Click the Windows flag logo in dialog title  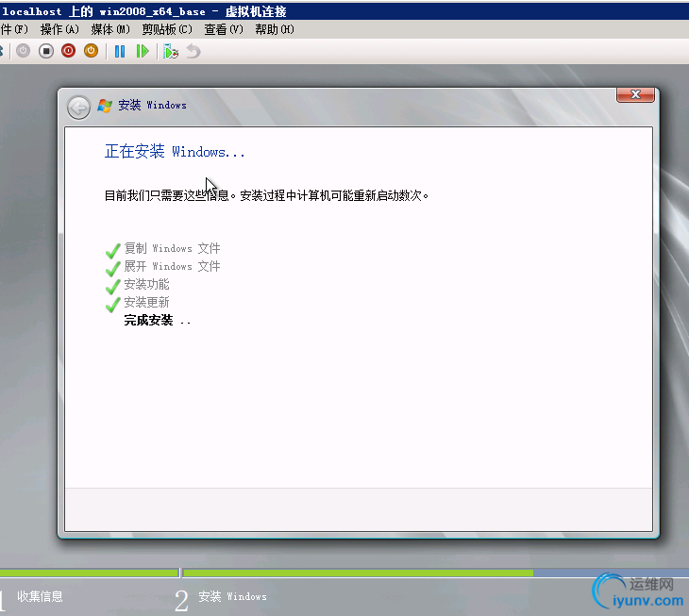point(105,106)
